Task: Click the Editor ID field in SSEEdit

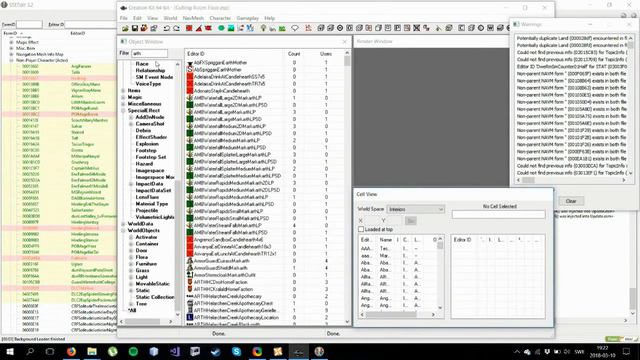Action: 90,24
